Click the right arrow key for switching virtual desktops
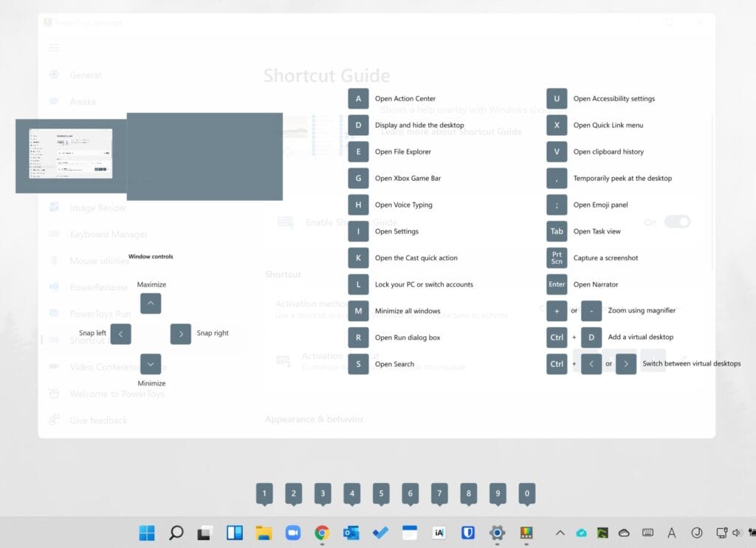This screenshot has height=548, width=756. 626,363
